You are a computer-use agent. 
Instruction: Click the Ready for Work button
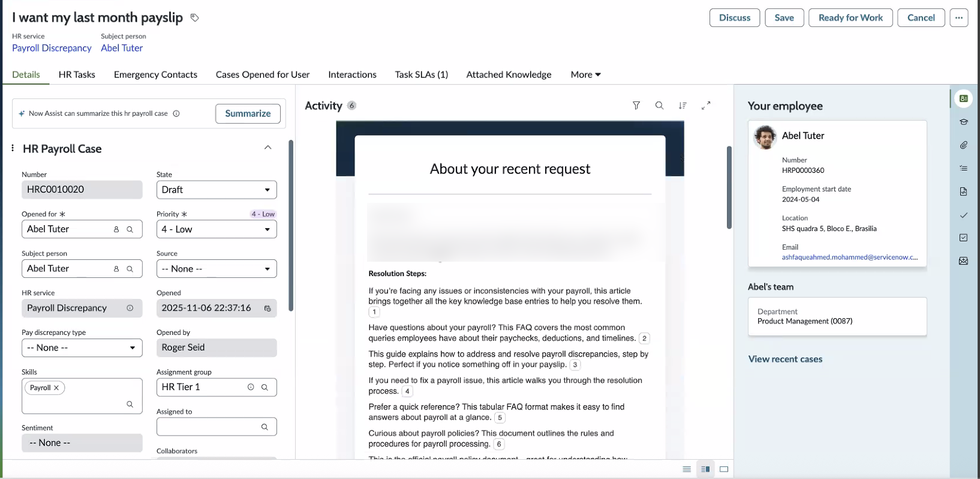(850, 18)
